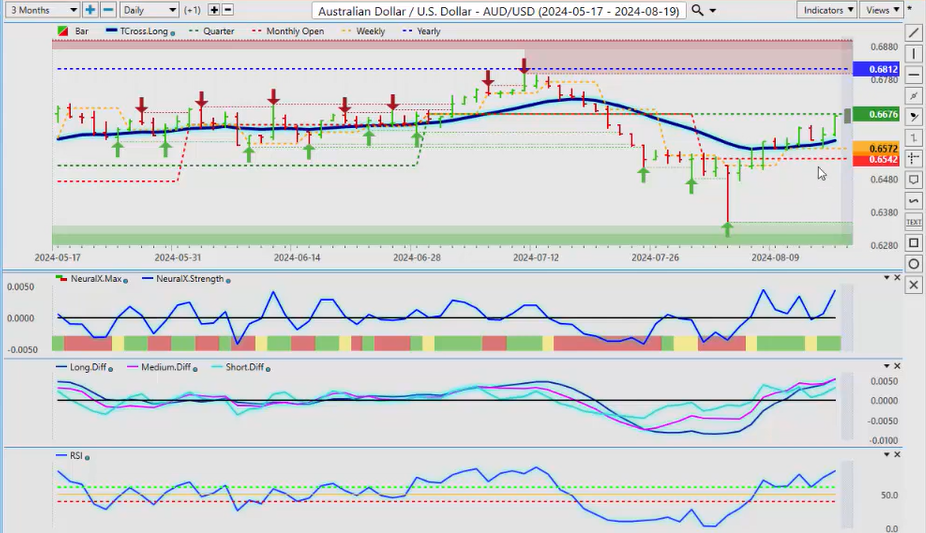Select the trend line drawing tool

tap(913, 32)
